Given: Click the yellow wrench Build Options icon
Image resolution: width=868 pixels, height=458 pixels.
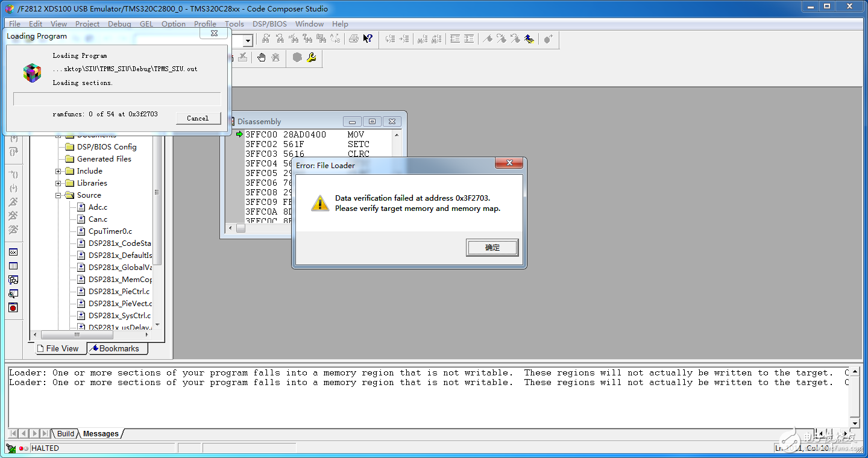Looking at the screenshot, I should click(x=311, y=57).
